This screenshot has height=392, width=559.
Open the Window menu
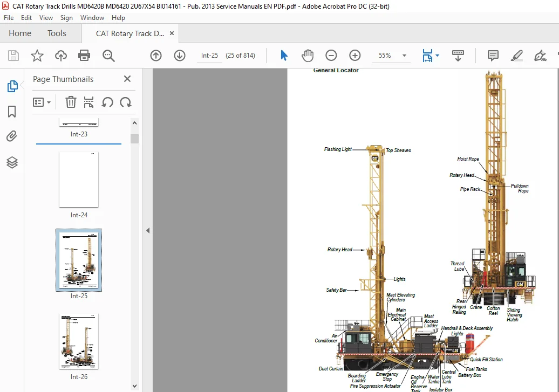click(x=92, y=18)
